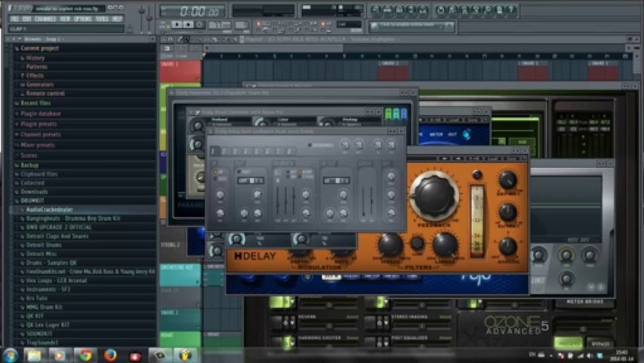Open the Playlist view from shortcut icons
Viewport: 644px width, 363px height.
tap(376, 10)
